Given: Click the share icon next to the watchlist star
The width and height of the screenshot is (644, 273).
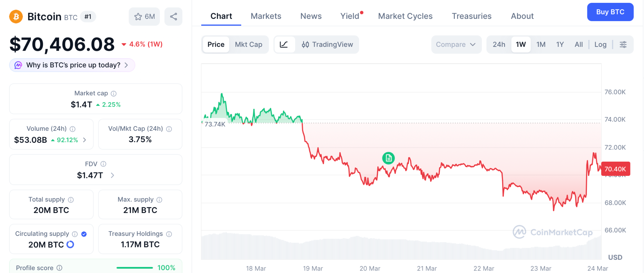Looking at the screenshot, I should click(x=173, y=16).
